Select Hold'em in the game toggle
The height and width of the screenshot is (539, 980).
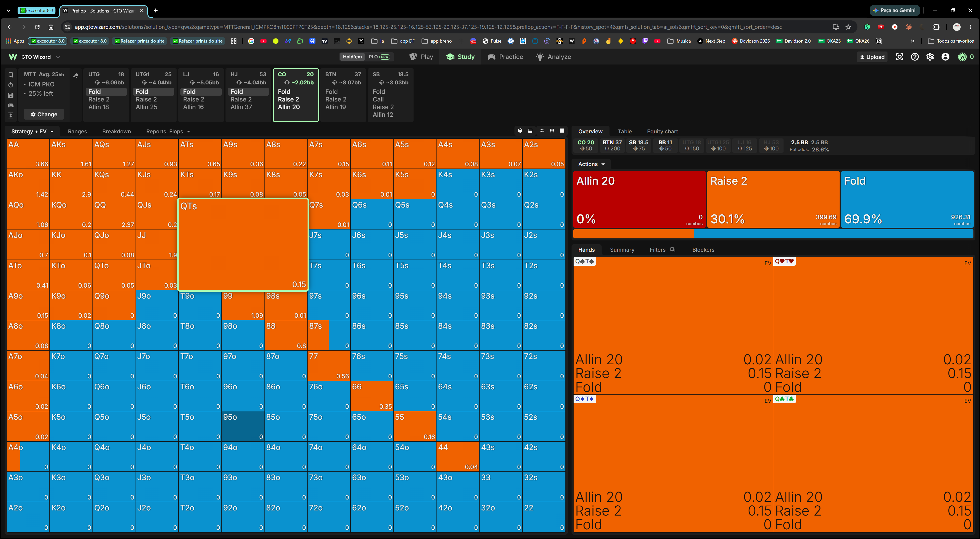tap(352, 57)
